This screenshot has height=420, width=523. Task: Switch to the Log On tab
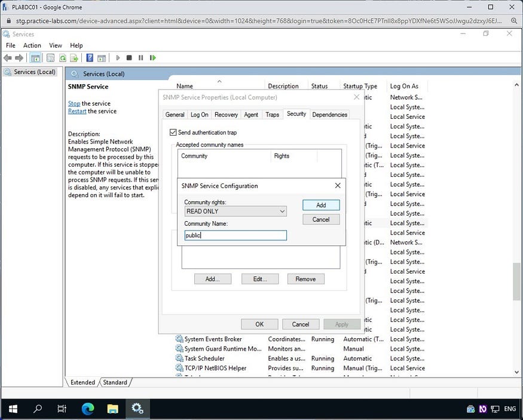[200, 115]
